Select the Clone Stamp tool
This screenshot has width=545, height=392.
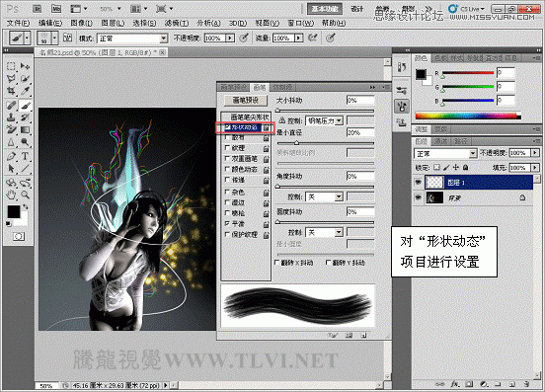[11, 118]
